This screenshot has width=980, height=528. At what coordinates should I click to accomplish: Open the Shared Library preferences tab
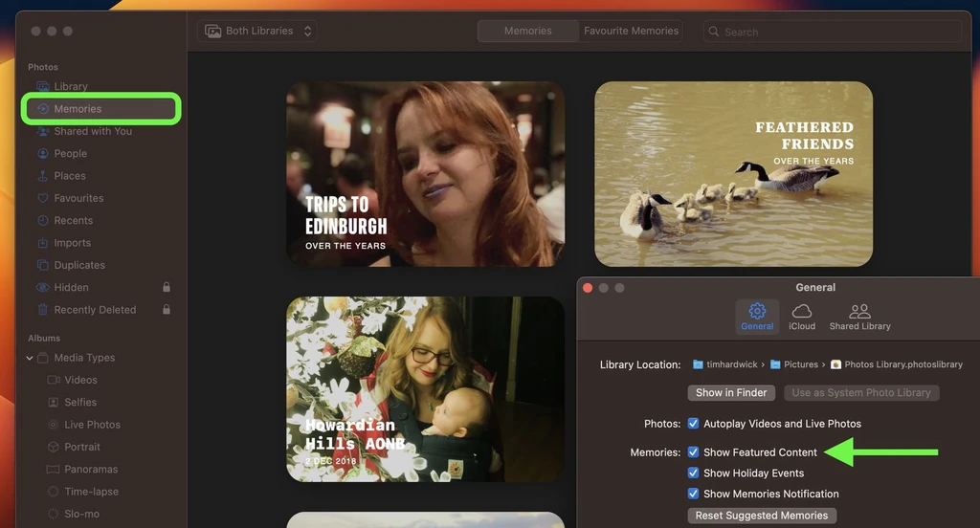coord(860,317)
